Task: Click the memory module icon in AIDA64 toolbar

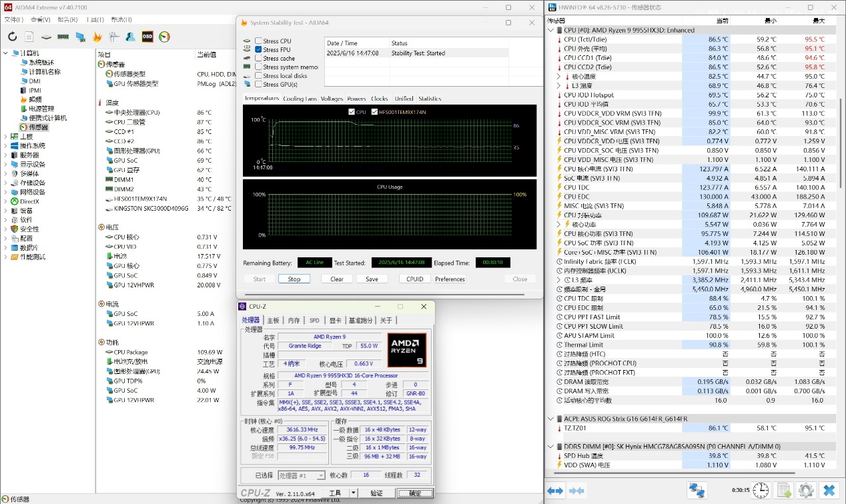Action: point(63,37)
